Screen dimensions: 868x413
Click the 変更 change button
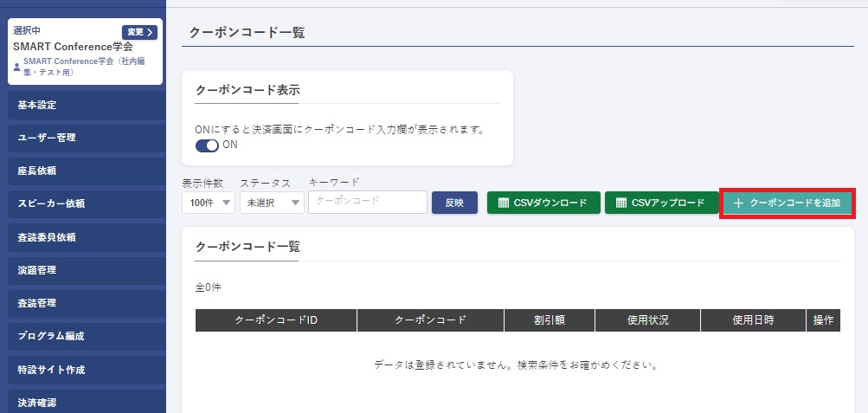click(139, 32)
